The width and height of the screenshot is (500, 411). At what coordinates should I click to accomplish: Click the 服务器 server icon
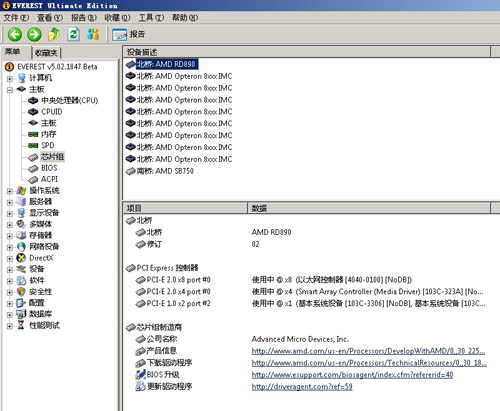pos(21,202)
